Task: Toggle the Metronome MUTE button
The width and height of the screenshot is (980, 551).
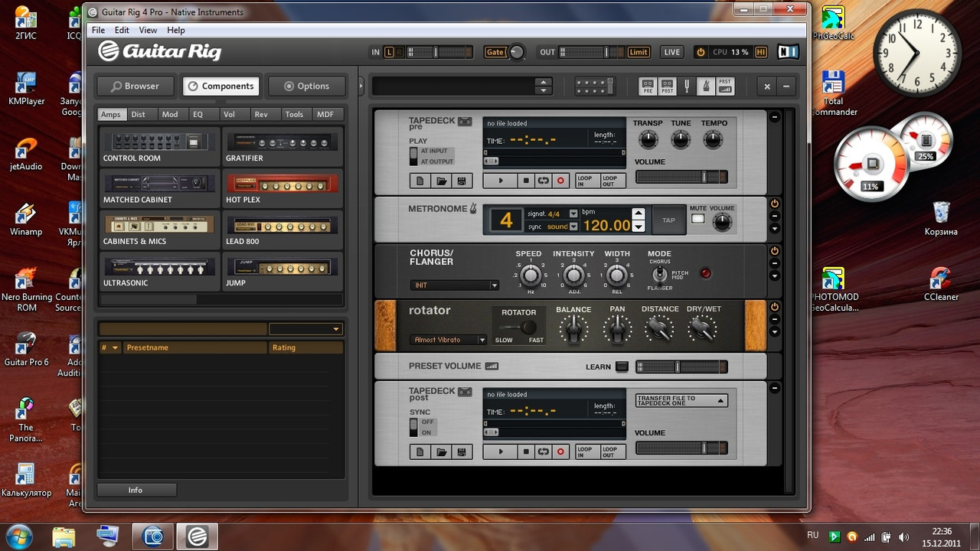Action: click(697, 219)
